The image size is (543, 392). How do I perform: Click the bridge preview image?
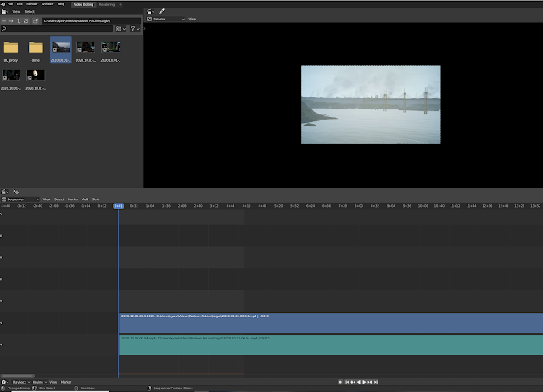pyautogui.click(x=371, y=105)
